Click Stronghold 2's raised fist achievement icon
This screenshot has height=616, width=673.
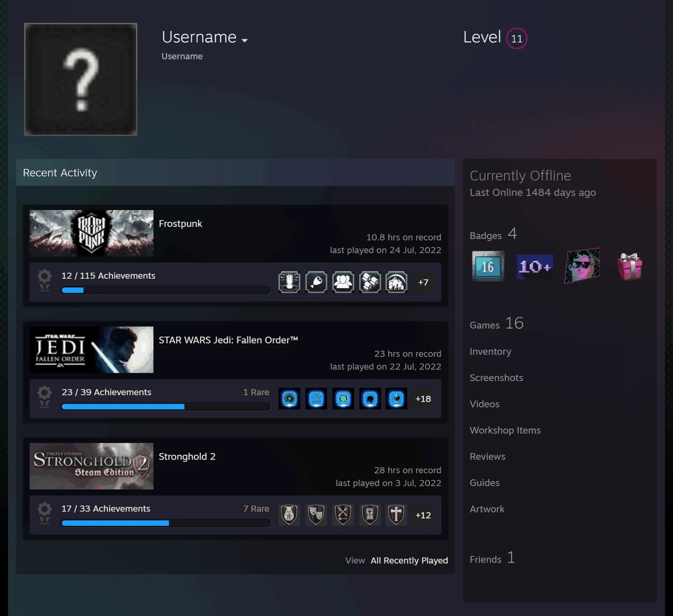tap(370, 515)
